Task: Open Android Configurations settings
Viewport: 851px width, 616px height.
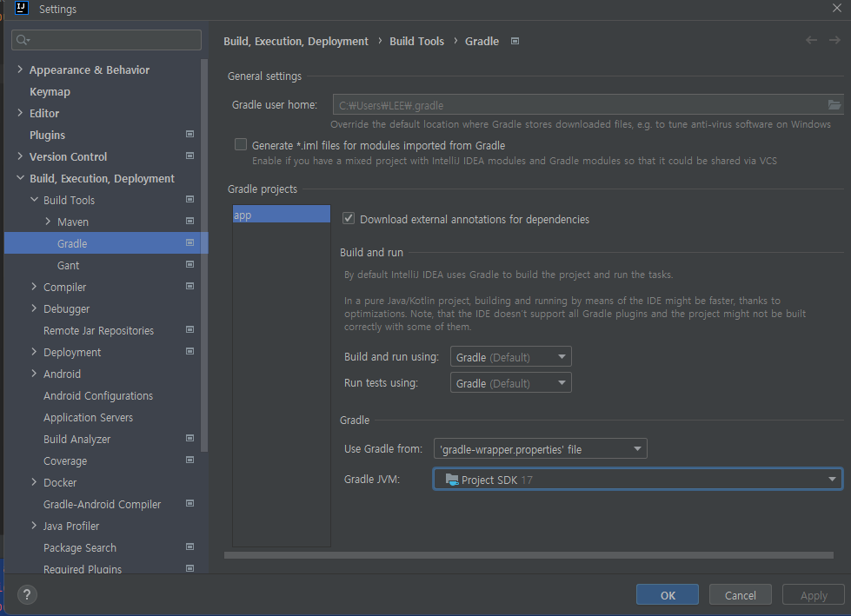Action: pyautogui.click(x=98, y=396)
